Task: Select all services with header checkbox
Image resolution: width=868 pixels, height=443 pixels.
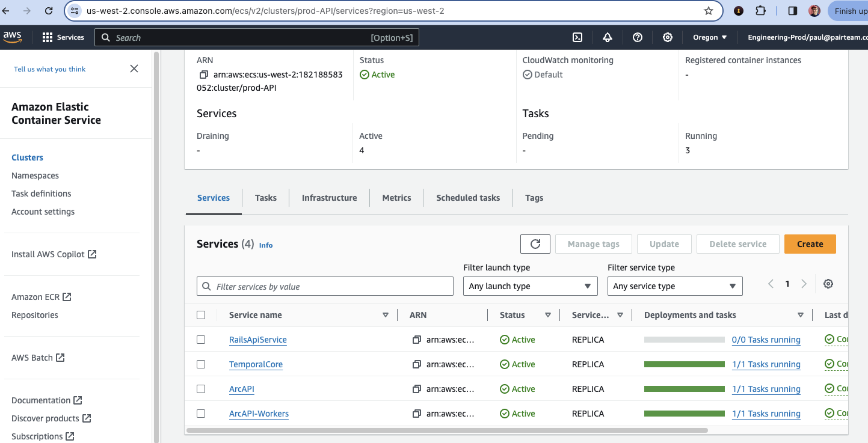Action: coord(201,315)
